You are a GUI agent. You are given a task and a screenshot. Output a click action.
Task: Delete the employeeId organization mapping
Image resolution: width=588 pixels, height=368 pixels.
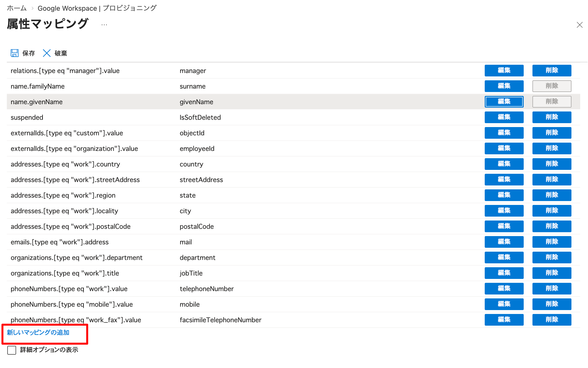click(x=552, y=148)
